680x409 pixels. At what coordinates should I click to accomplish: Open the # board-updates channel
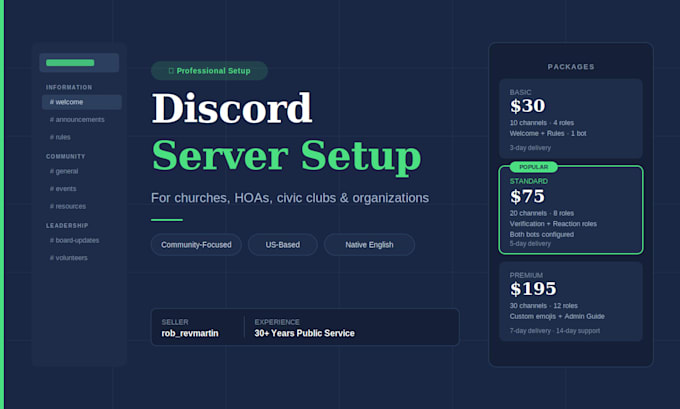click(x=74, y=240)
